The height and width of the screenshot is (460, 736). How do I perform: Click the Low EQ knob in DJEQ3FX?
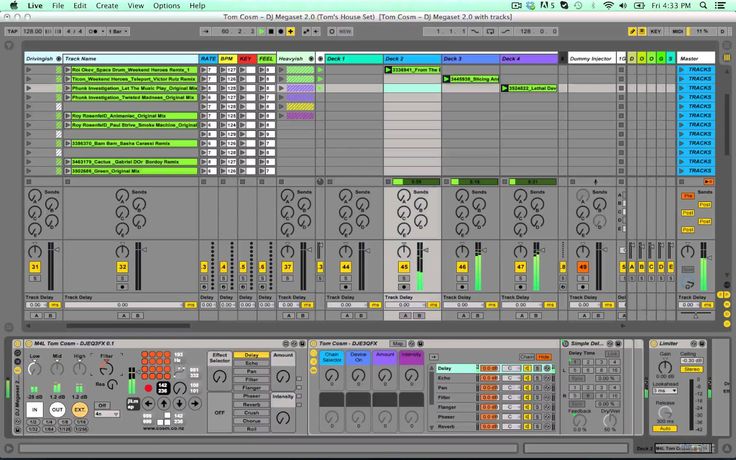(x=34, y=369)
